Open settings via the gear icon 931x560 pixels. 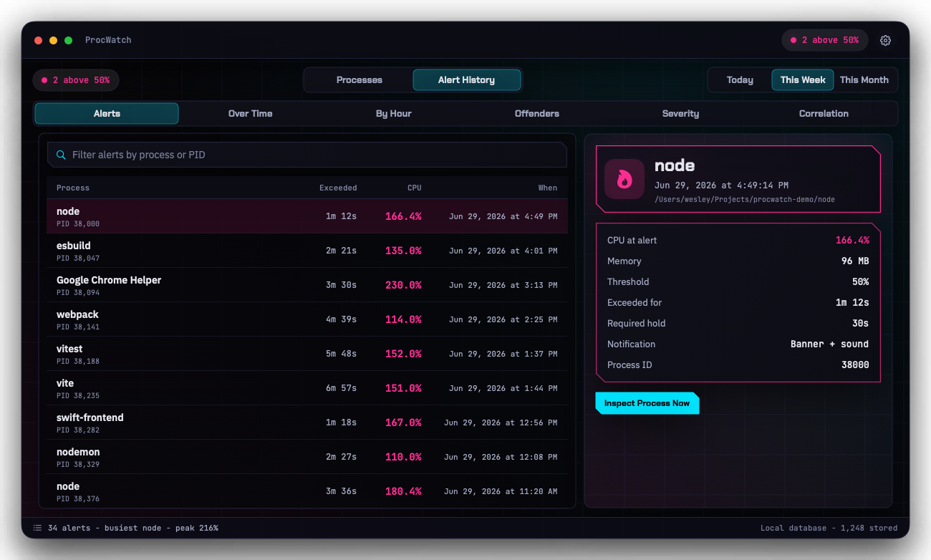[x=885, y=40]
